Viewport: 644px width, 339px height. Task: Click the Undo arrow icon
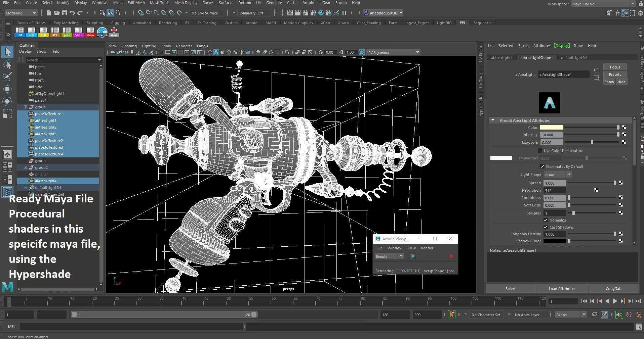tap(72, 13)
